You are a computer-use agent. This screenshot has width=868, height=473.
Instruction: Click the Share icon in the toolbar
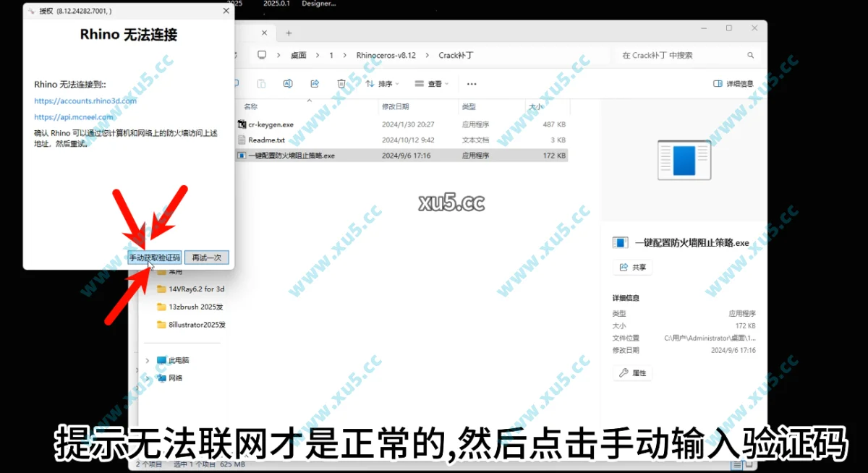click(315, 83)
